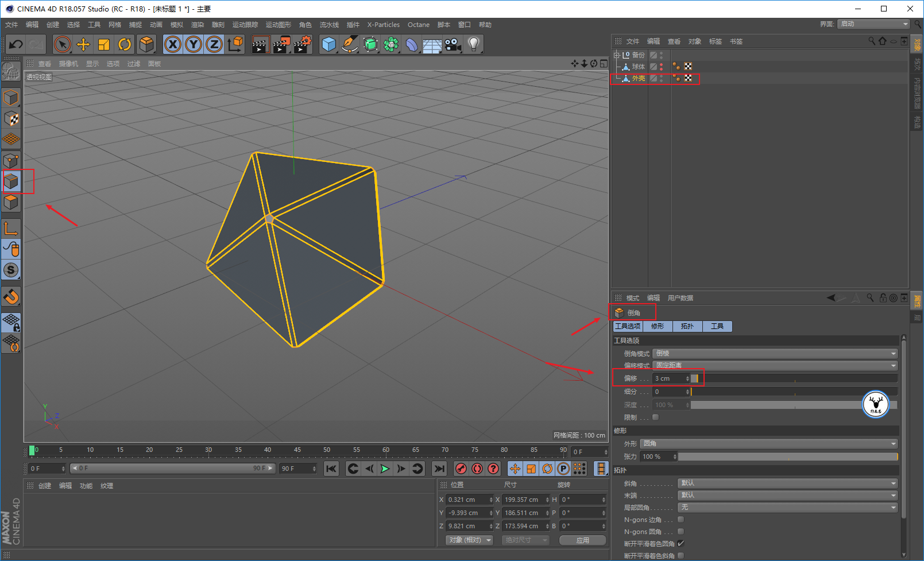Activate the Scale tool
This screenshot has height=561, width=924.
pos(104,44)
